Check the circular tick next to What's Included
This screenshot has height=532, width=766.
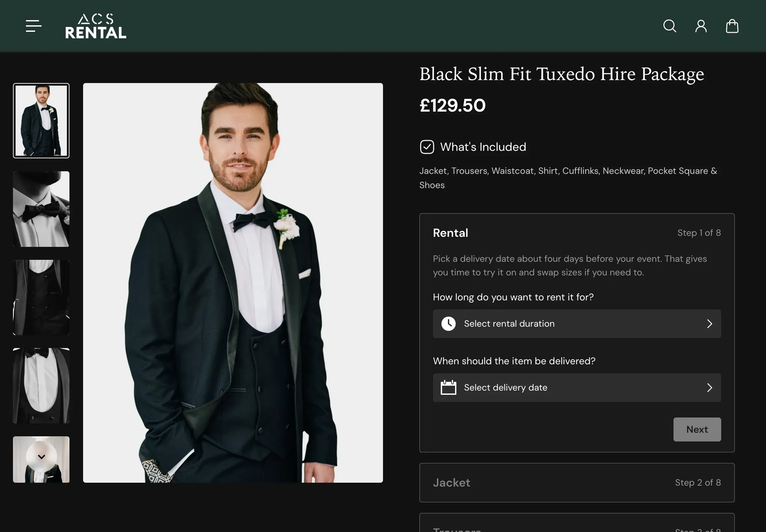pos(427,147)
